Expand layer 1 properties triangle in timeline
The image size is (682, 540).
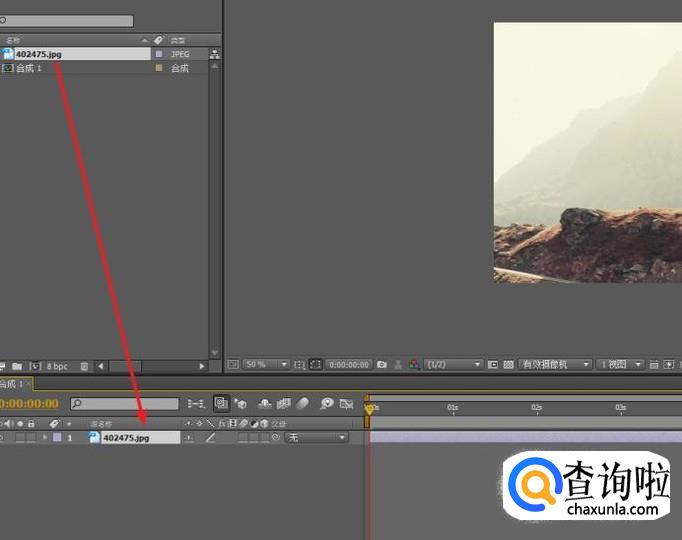tap(45, 438)
